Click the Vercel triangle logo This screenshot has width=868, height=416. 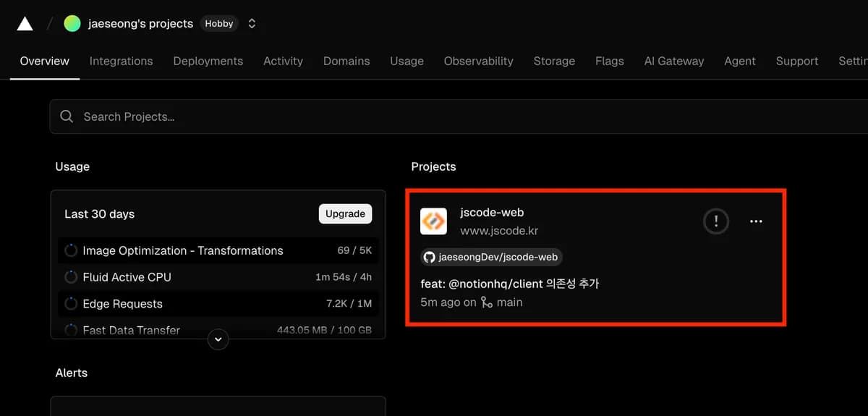coord(25,24)
